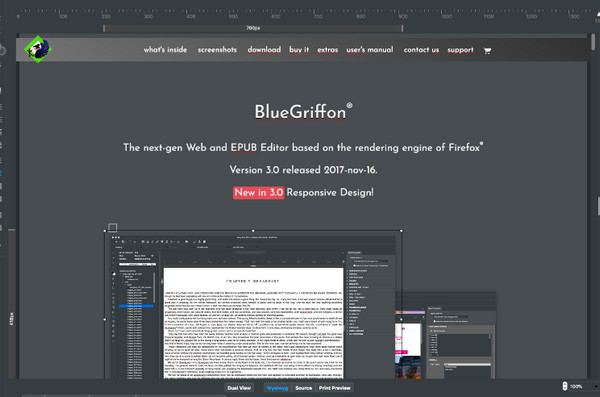Switch to the Print Preview tab
This screenshot has width=600, height=397.
click(335, 388)
